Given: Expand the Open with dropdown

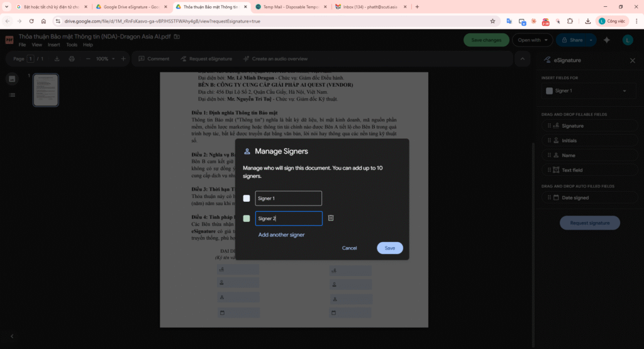Looking at the screenshot, I should click(531, 40).
